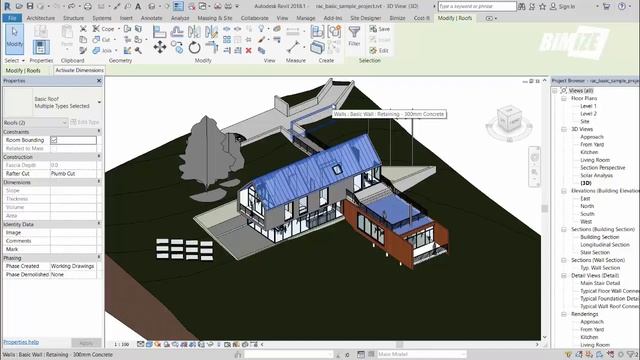The height and width of the screenshot is (360, 640).
Task: Click Edit selection icon
Action: (x=379, y=50)
